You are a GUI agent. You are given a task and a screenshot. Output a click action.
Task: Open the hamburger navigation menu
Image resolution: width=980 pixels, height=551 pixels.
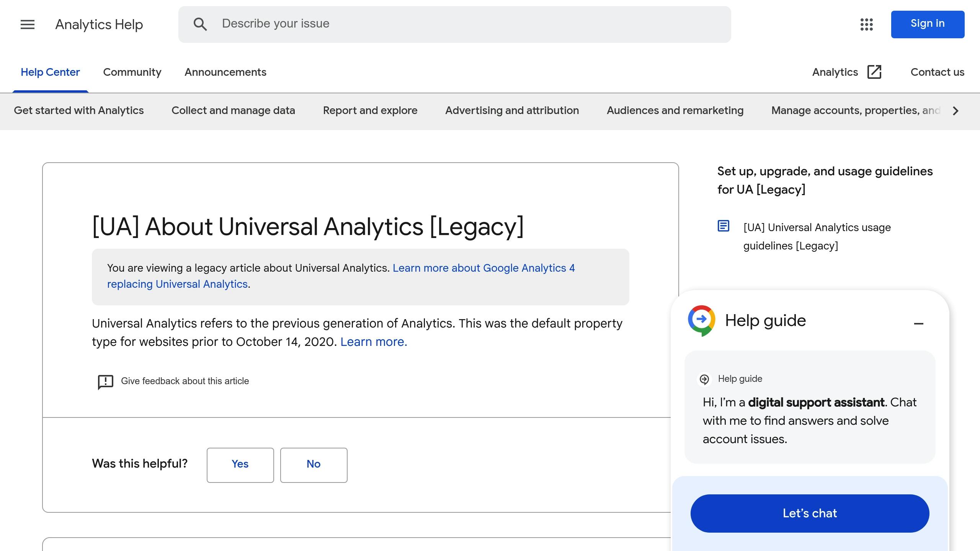[x=27, y=24]
